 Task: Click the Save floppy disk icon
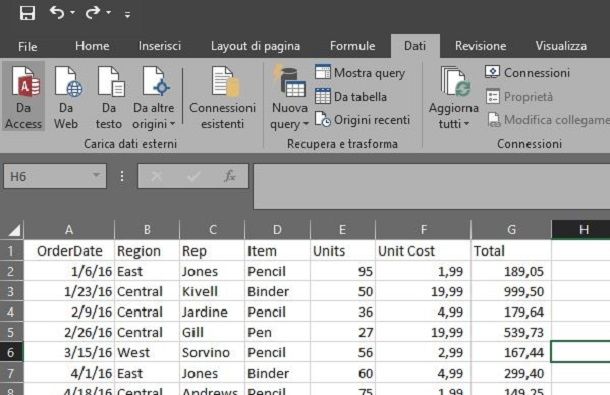pyautogui.click(x=27, y=13)
